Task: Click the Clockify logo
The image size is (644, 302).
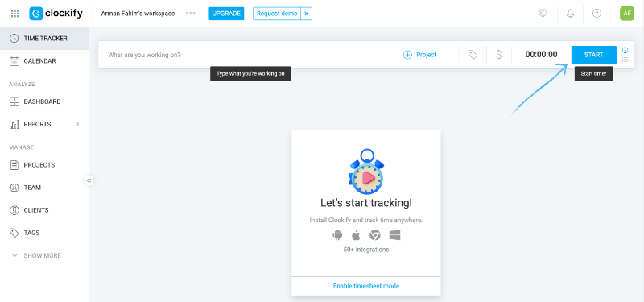Action: (x=56, y=14)
